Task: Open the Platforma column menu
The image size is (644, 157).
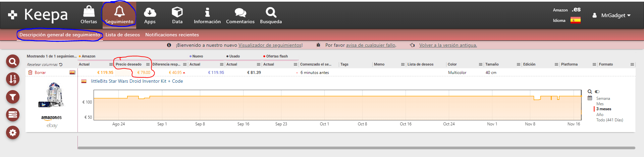Action: [x=594, y=65]
